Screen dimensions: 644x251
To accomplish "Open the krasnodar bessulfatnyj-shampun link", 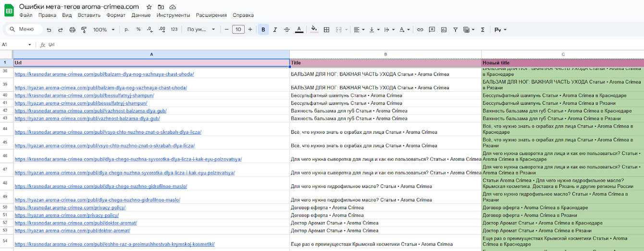I will point(81,96).
